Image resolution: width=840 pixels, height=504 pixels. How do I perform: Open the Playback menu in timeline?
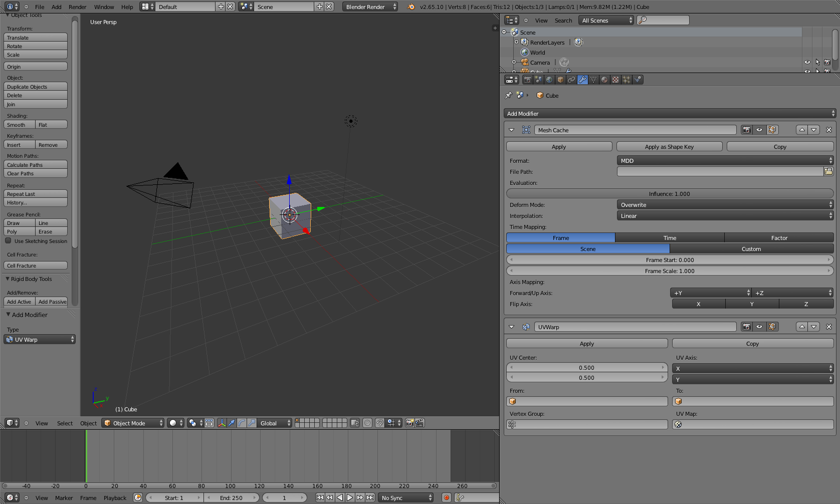point(115,497)
